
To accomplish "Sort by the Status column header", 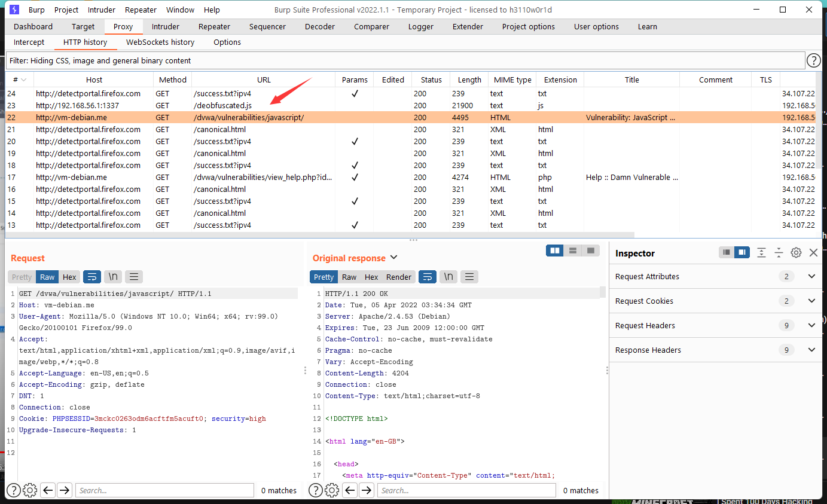I will (431, 80).
